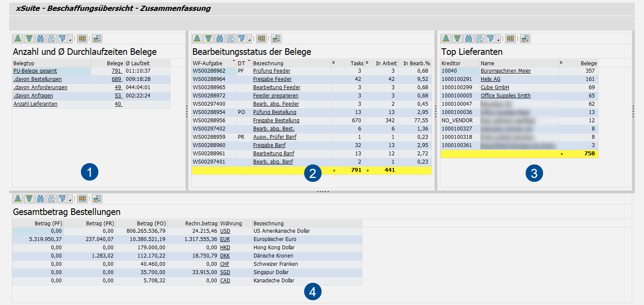Click Find Next icon in Gesamtbetrag Bestellungen toolbar
The width and height of the screenshot is (644, 305).
pyautogui.click(x=51, y=198)
